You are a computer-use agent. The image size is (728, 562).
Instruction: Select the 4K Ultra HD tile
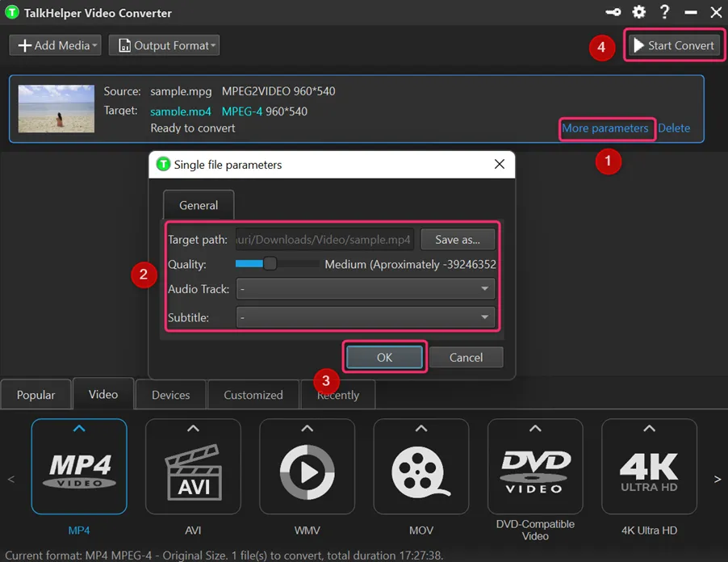tap(649, 467)
